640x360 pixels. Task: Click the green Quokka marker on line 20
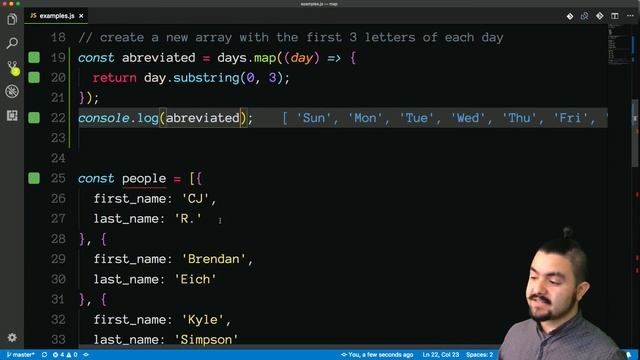click(34, 78)
